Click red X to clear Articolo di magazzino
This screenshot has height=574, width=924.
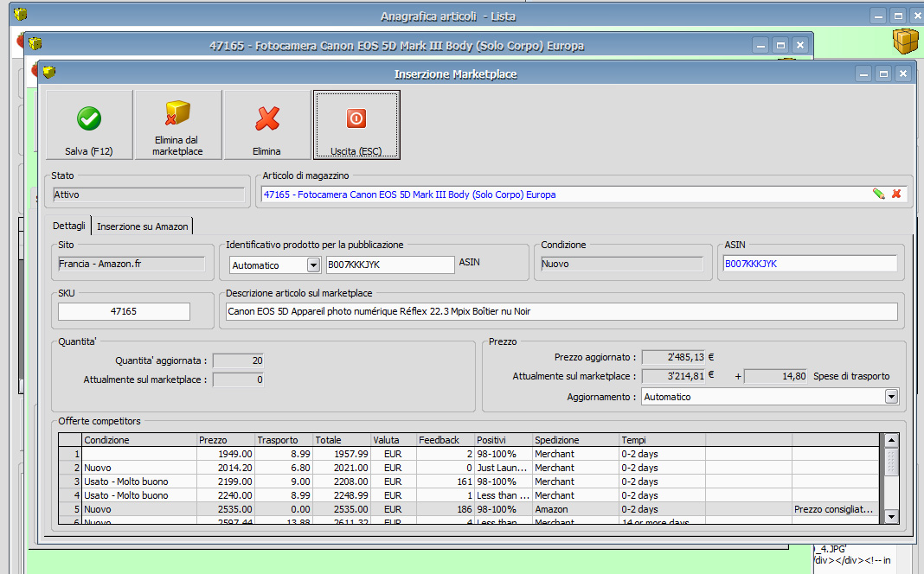(x=896, y=195)
